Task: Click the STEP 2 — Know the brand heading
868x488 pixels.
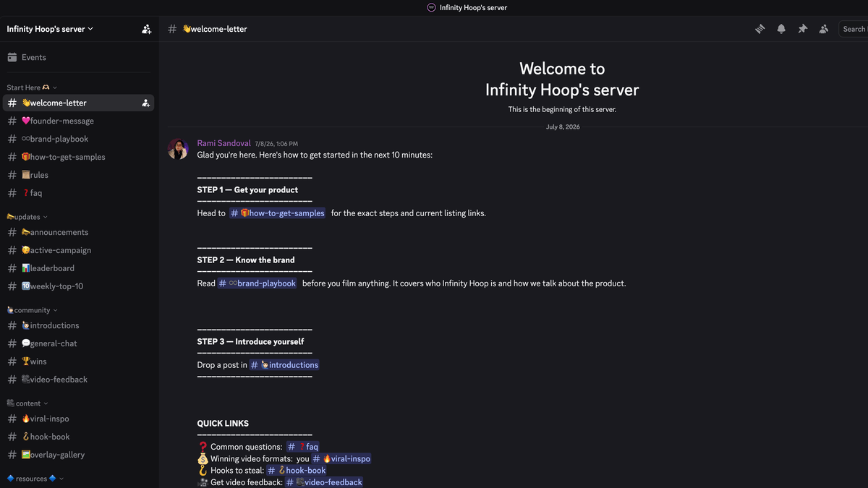Action: (x=246, y=260)
